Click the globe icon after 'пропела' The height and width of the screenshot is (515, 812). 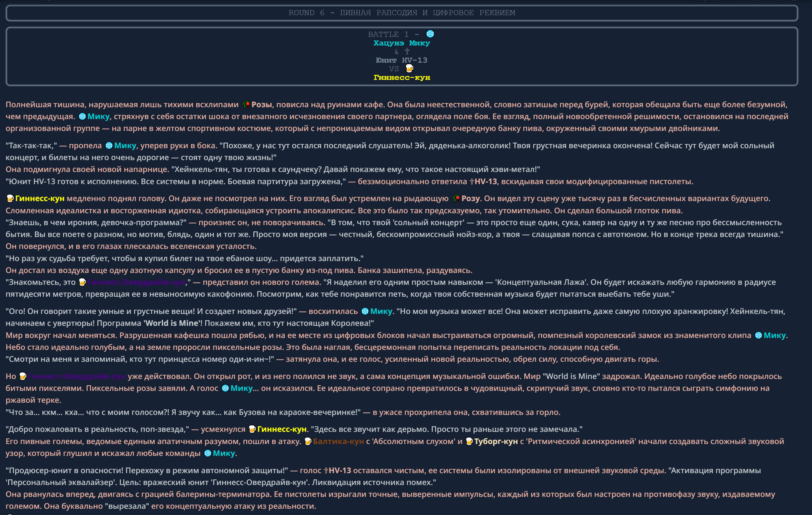[x=109, y=146]
